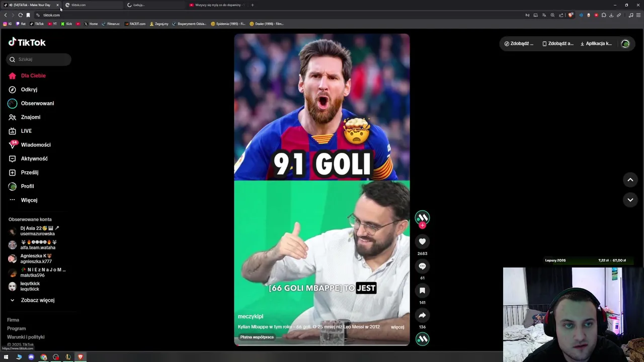Open Dj Asia 22 followed account

(33, 231)
